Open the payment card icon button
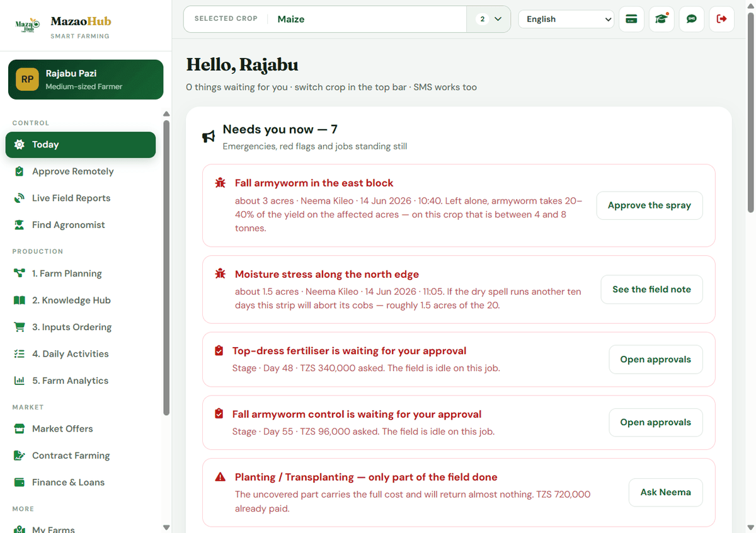 (x=631, y=19)
